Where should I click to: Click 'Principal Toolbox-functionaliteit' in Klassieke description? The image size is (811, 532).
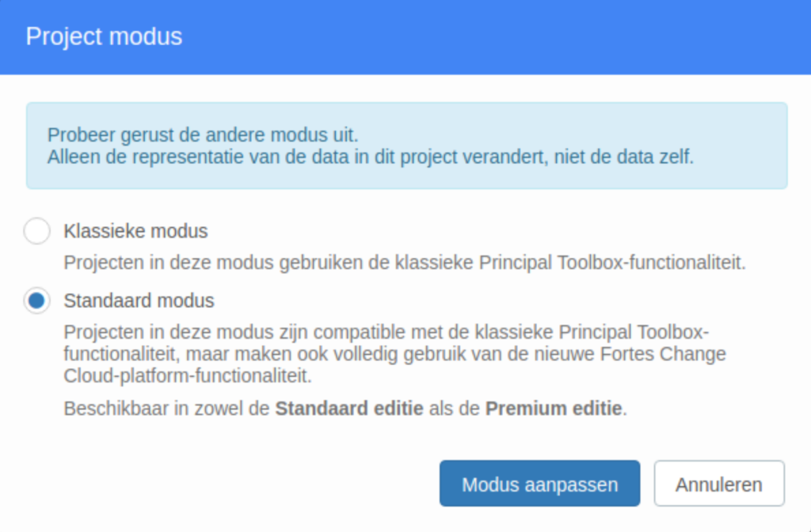tap(611, 263)
